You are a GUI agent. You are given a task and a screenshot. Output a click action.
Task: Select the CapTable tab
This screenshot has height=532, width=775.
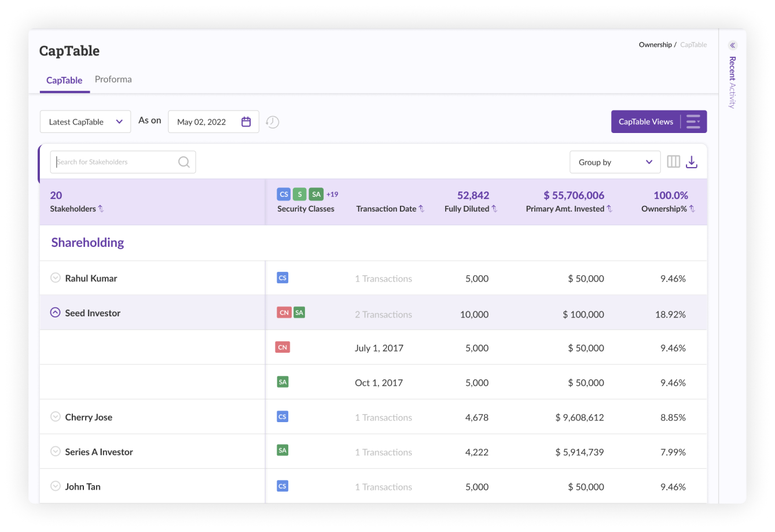pos(64,80)
